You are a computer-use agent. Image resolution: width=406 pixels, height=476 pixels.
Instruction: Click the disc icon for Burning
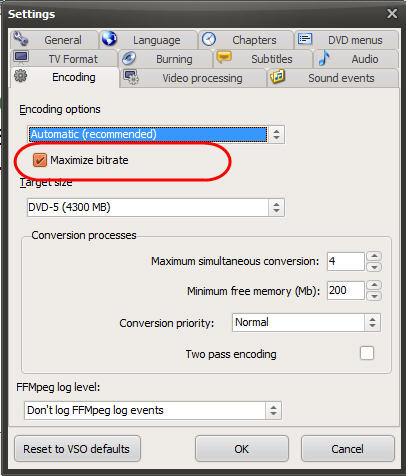coord(129,58)
